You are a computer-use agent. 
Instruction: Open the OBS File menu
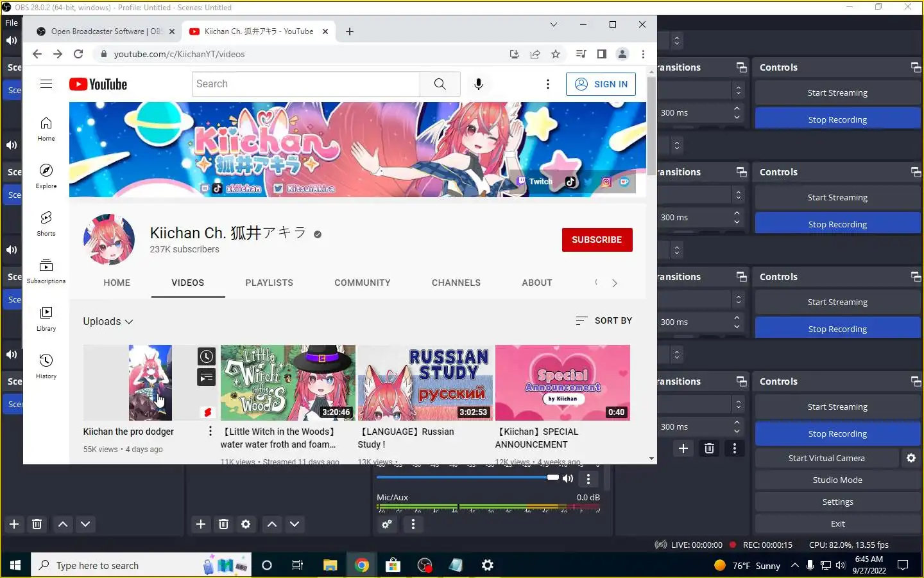point(12,22)
